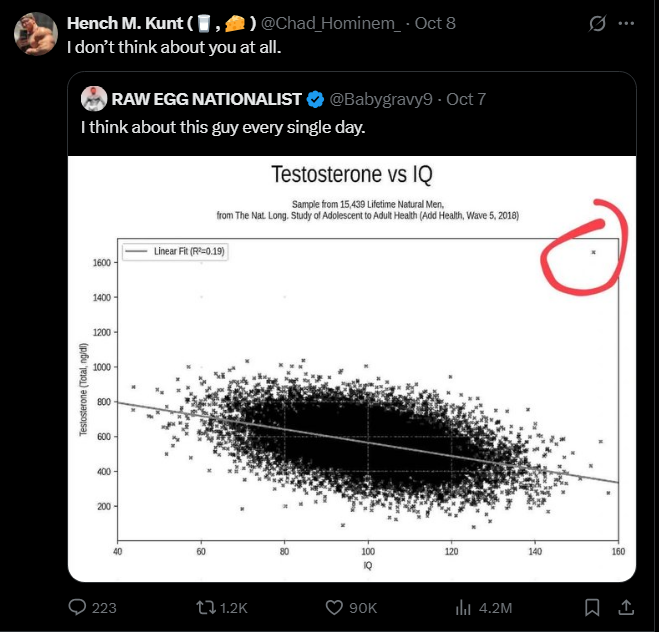The width and height of the screenshot is (659, 632).
Task: Like the tweet with the heart icon
Action: [x=334, y=607]
